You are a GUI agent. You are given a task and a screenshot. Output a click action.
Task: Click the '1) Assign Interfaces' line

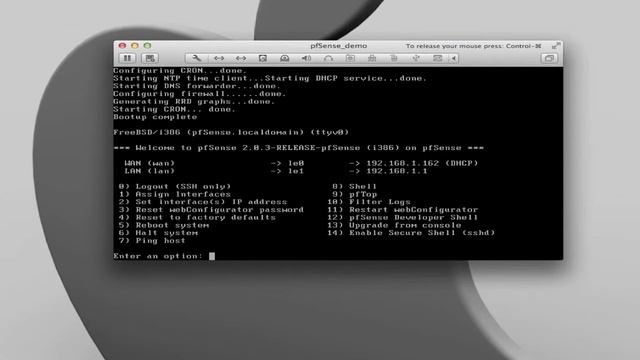[x=175, y=194]
